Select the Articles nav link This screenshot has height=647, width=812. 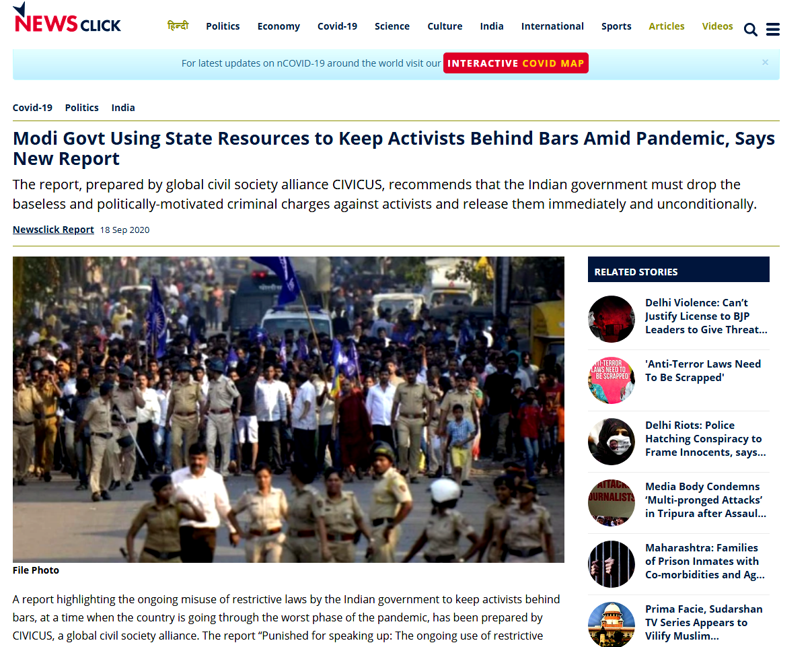click(667, 26)
